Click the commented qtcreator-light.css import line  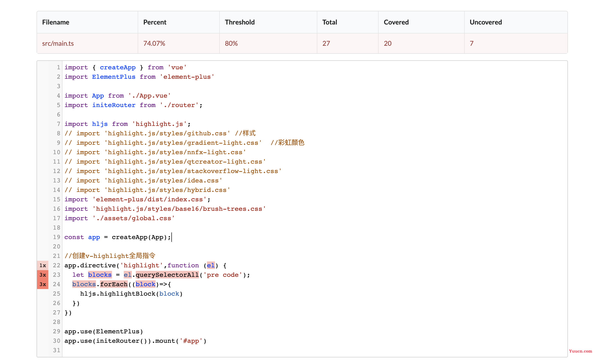click(x=165, y=161)
